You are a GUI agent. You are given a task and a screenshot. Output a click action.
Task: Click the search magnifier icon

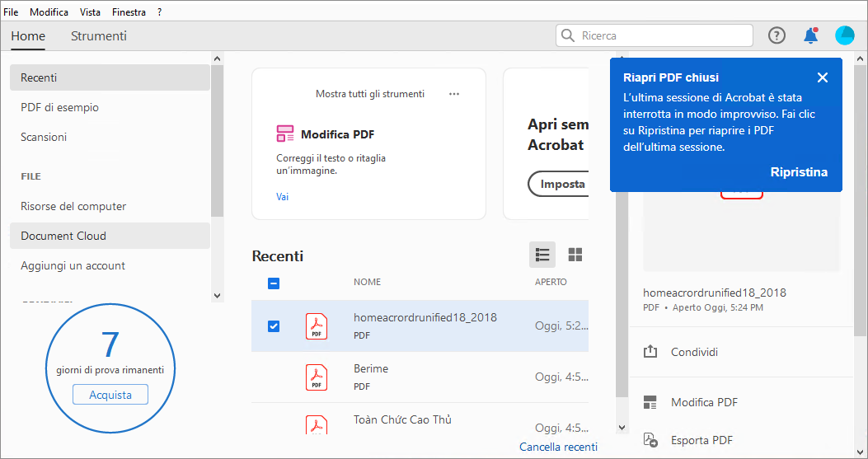pyautogui.click(x=567, y=35)
